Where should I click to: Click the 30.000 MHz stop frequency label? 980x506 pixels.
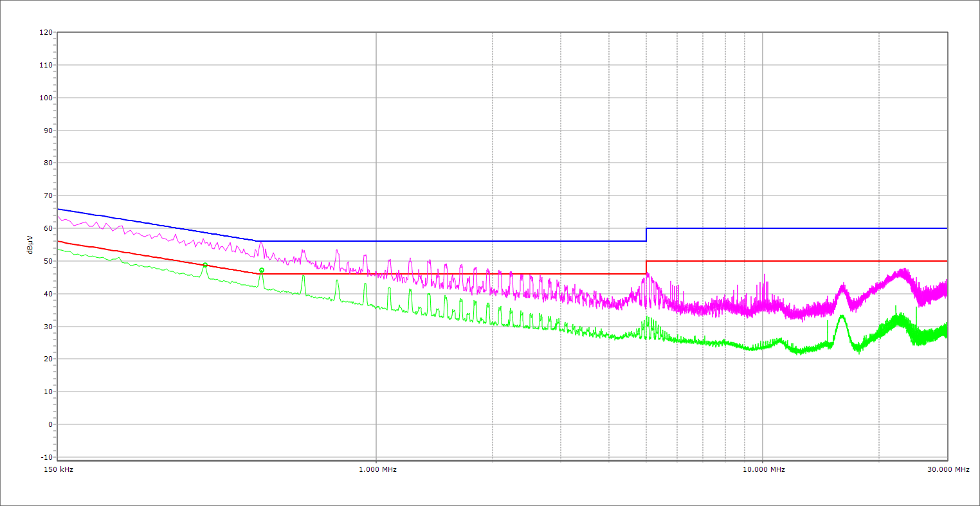[948, 469]
